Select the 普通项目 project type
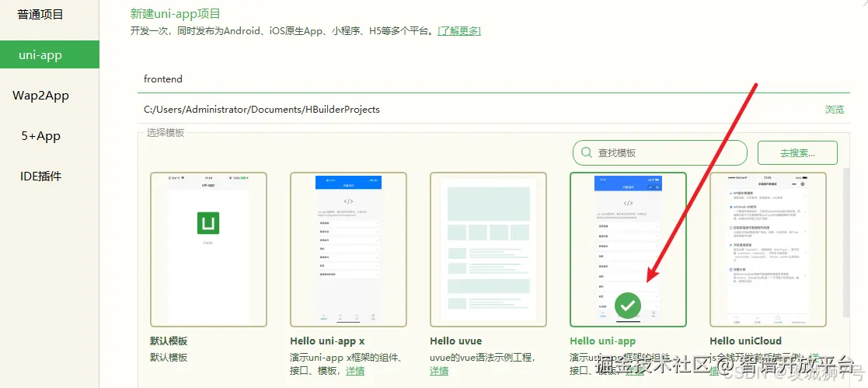 point(40,15)
